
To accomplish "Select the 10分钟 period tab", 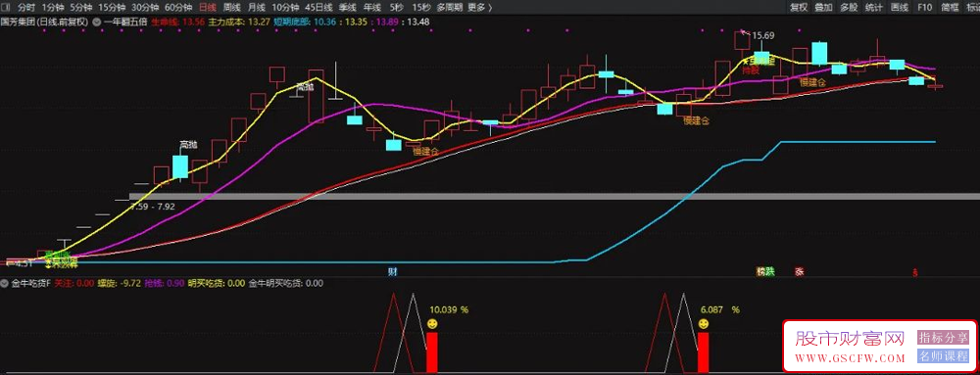I will (285, 8).
